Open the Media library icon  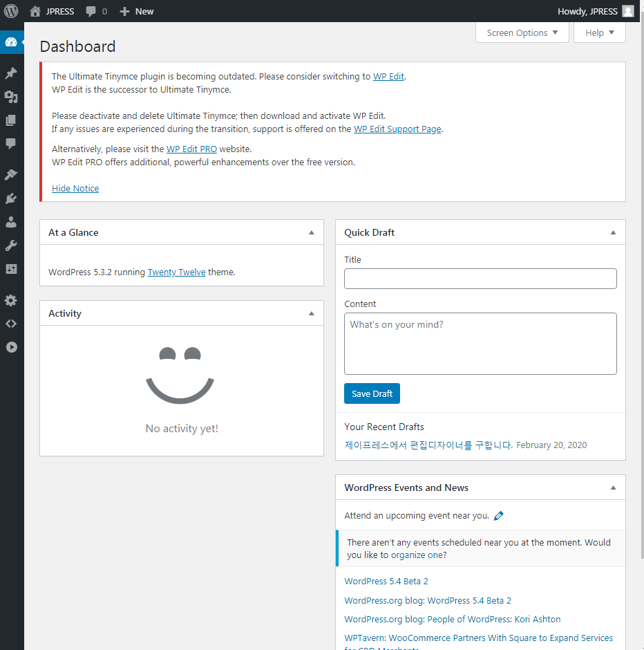pyautogui.click(x=11, y=97)
